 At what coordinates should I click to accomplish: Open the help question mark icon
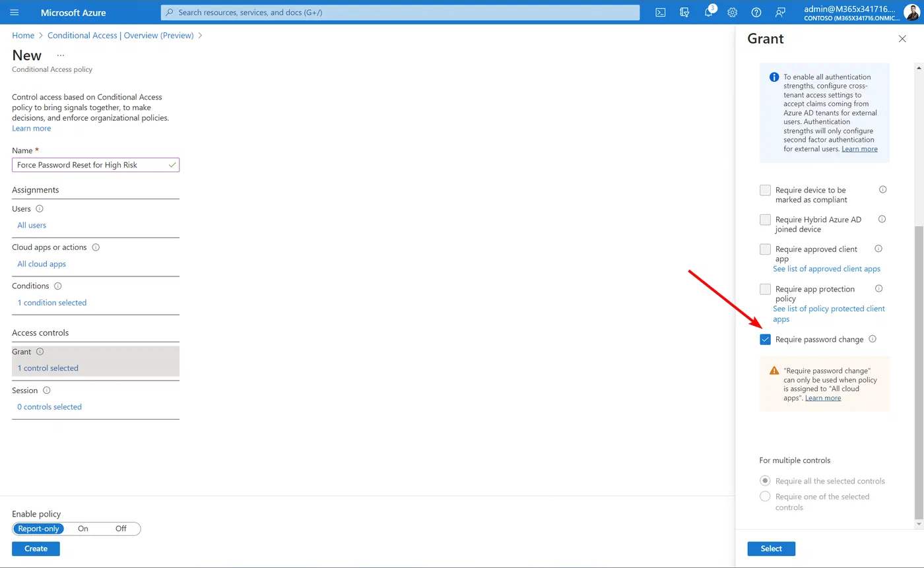click(x=756, y=13)
